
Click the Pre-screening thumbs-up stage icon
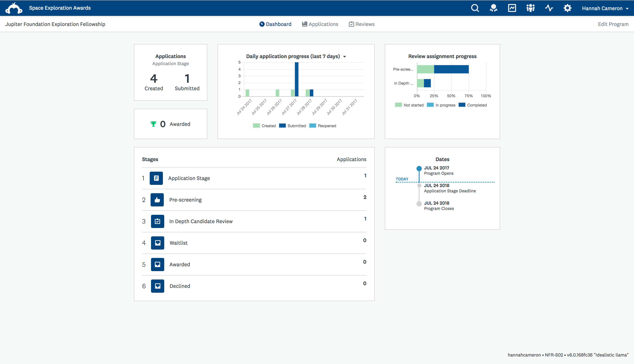click(x=157, y=200)
